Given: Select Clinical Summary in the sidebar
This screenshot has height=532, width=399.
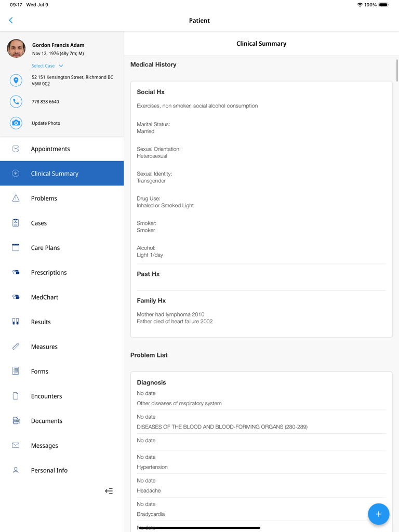Looking at the screenshot, I should pos(55,174).
